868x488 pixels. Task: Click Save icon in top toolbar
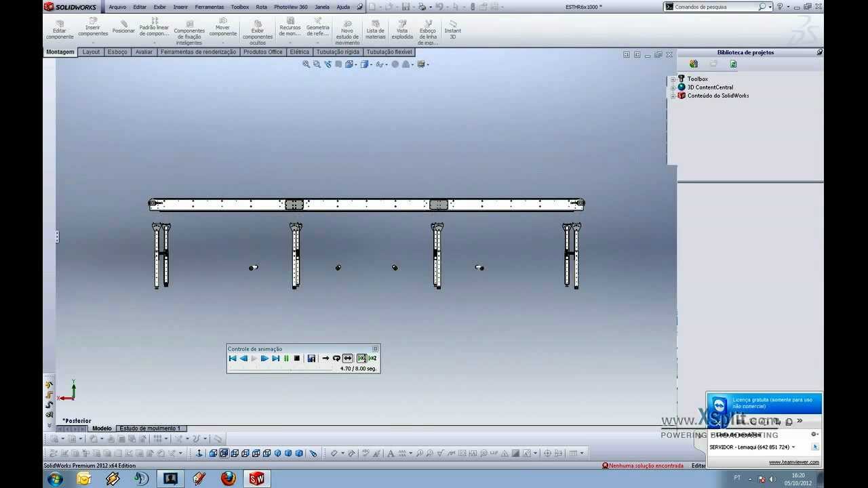pos(406,7)
